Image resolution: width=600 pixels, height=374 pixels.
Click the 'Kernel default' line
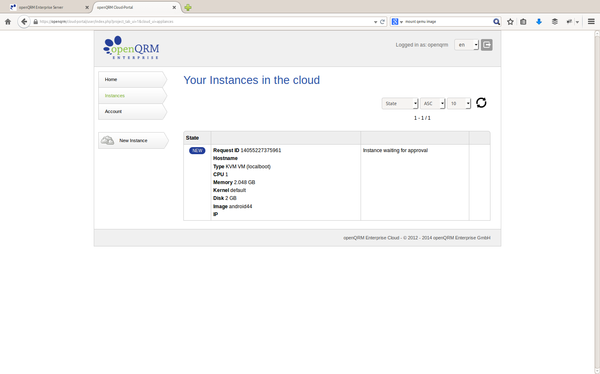[x=230, y=190]
